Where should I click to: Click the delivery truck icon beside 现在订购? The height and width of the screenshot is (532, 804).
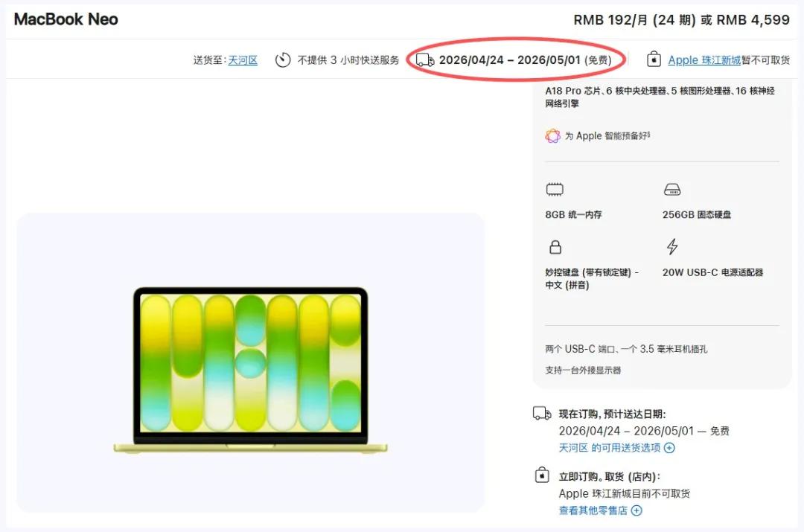(x=542, y=413)
